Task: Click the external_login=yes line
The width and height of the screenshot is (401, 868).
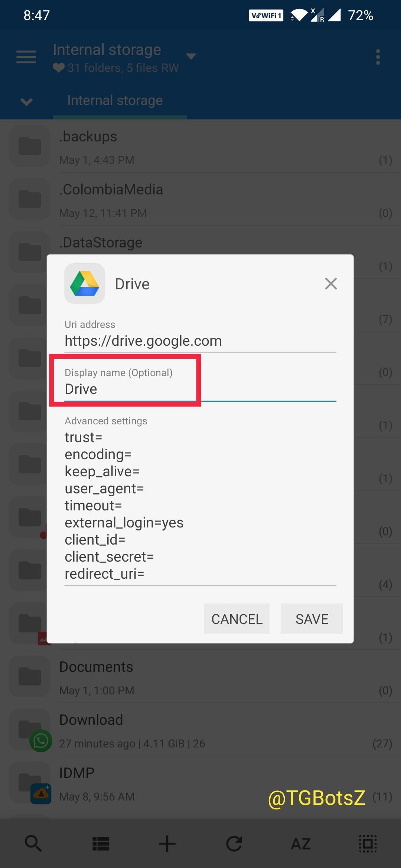Action: tap(124, 523)
